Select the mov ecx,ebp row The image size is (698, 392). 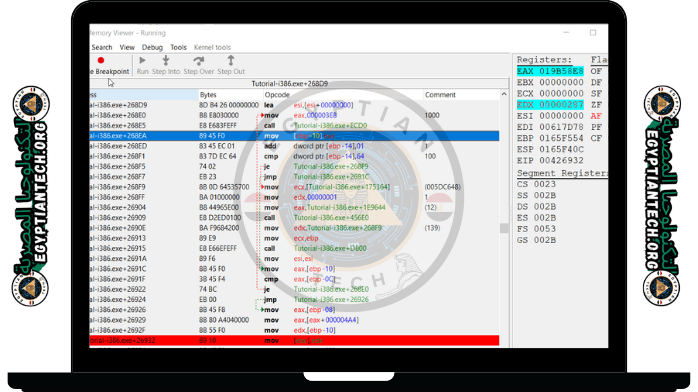point(294,238)
